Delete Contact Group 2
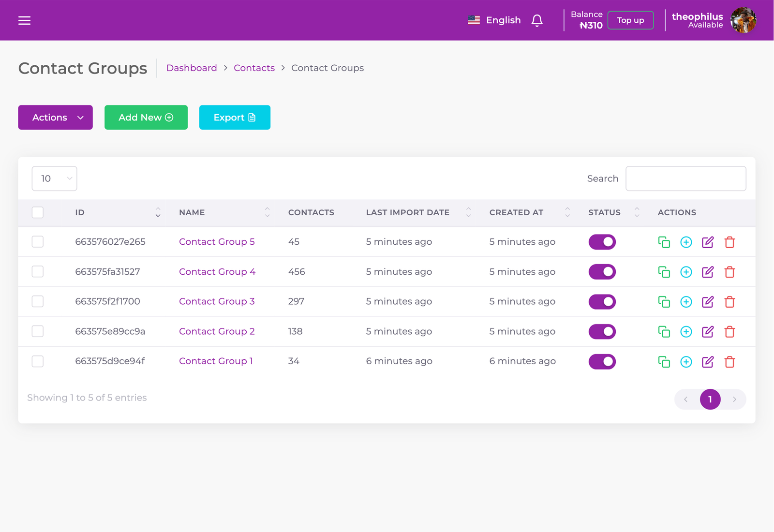774x532 pixels. pos(729,331)
